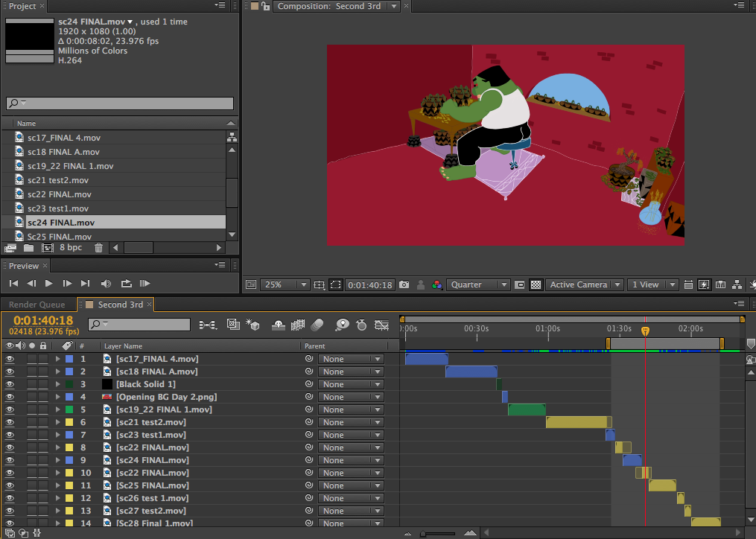Hide the Sc25 FINAL.mov layer

[x=10, y=485]
